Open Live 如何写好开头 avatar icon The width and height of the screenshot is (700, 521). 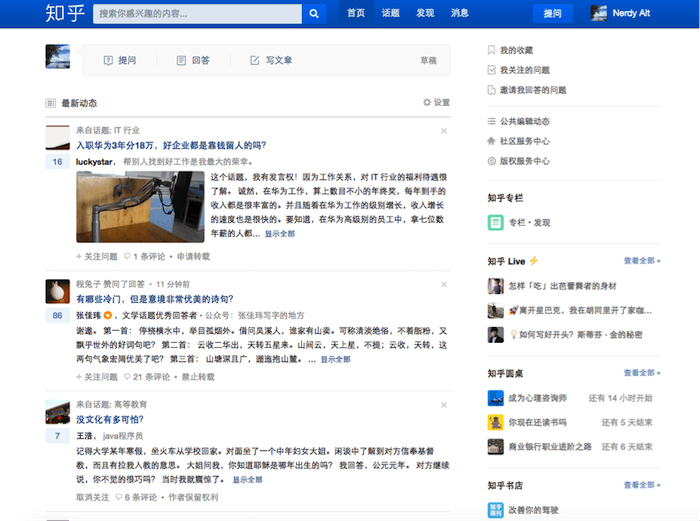[x=496, y=335]
